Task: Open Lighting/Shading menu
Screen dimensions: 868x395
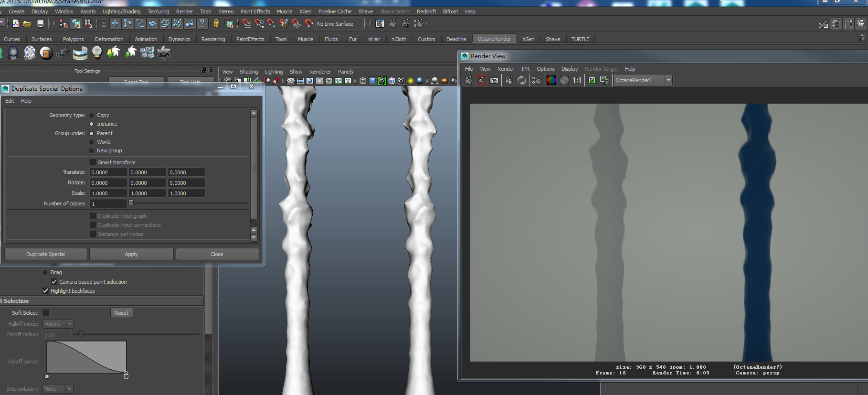Action: 121,11
